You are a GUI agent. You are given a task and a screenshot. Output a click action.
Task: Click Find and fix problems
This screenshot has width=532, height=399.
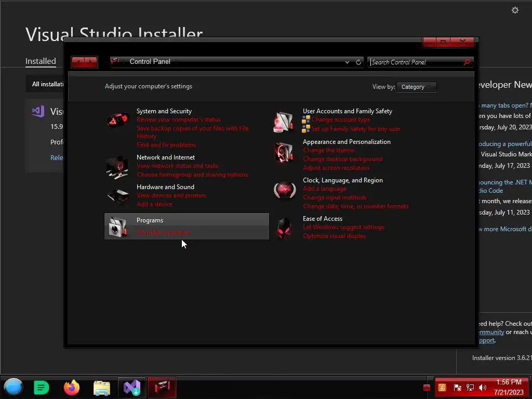(166, 145)
